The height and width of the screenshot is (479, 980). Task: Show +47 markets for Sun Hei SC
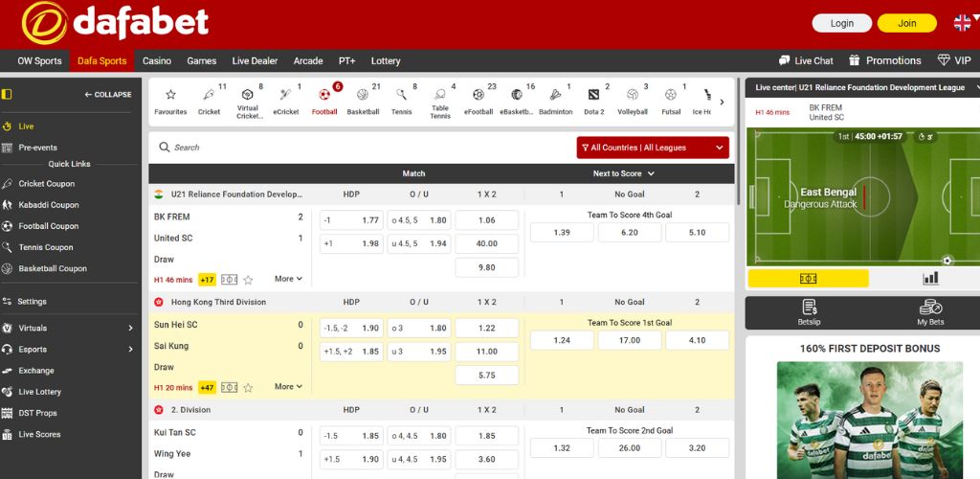[207, 388]
